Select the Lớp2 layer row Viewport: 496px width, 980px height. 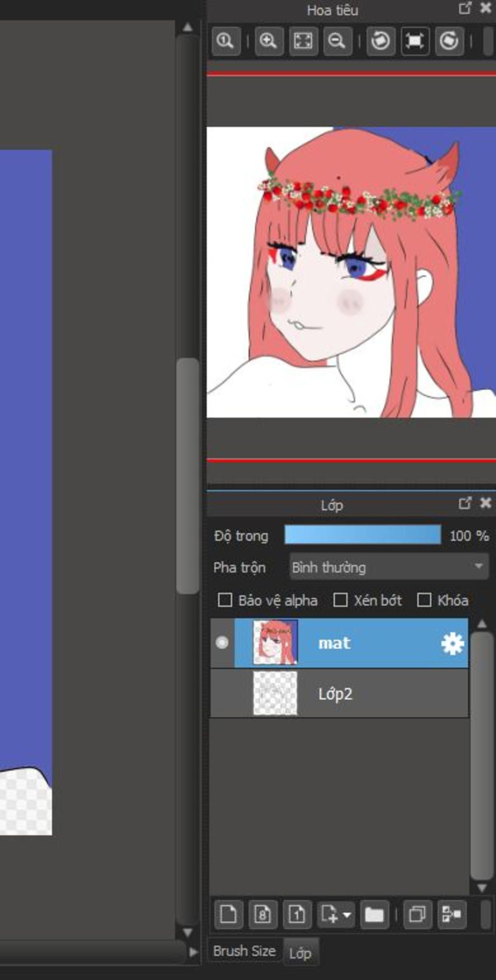[340, 694]
